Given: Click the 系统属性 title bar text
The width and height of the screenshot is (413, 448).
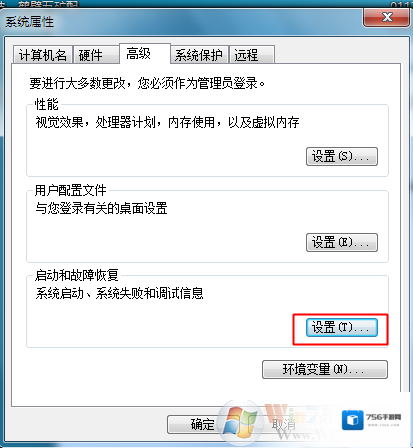Looking at the screenshot, I should tap(30, 22).
